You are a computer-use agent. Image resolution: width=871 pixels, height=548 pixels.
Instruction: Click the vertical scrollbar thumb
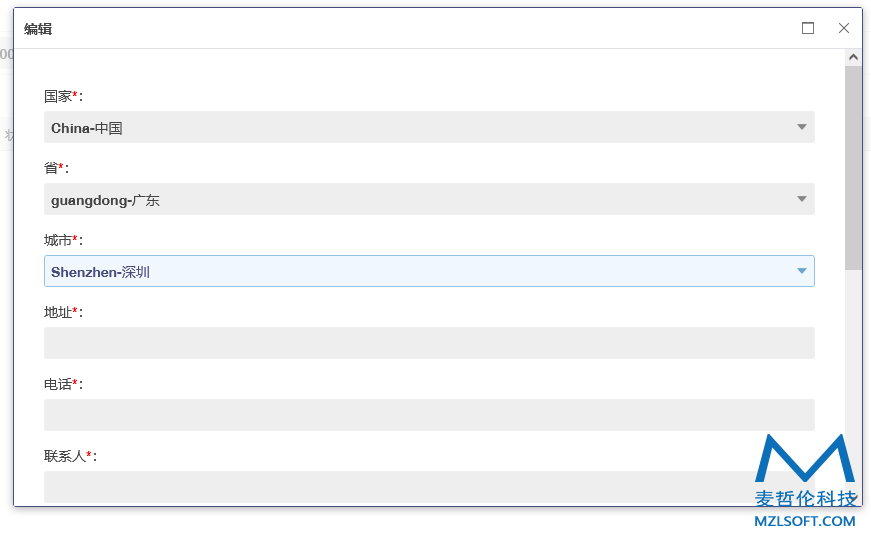pyautogui.click(x=853, y=168)
